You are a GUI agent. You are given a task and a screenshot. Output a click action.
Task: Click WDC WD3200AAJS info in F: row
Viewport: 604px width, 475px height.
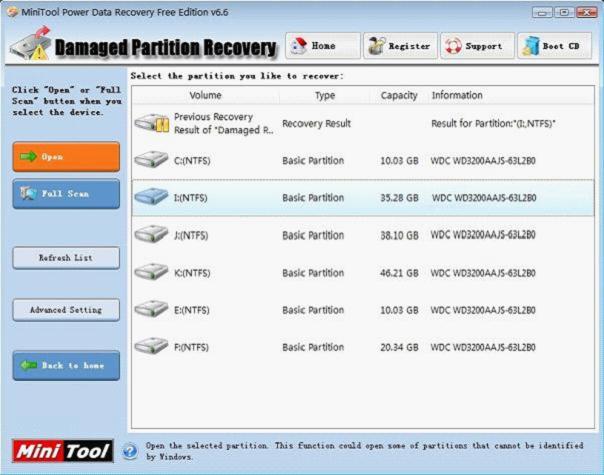coord(483,347)
